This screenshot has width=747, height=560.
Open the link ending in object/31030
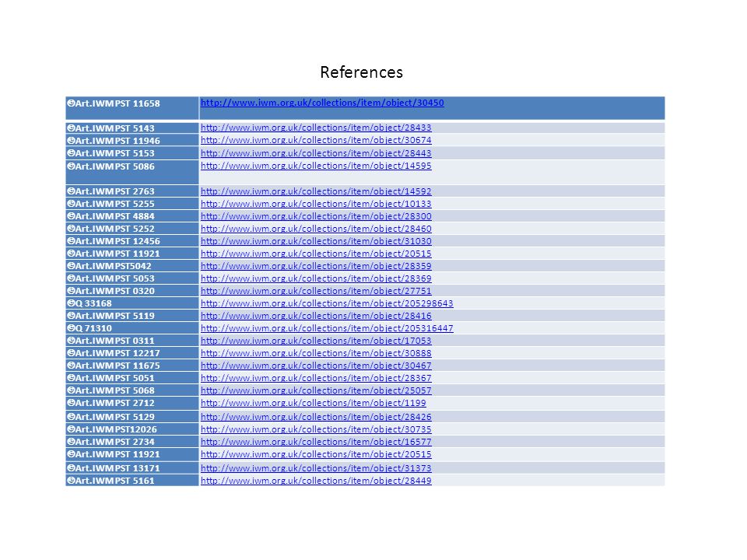tap(316, 241)
